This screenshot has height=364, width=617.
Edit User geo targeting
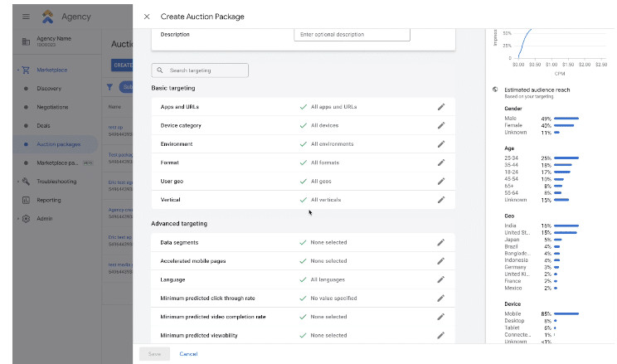point(441,181)
